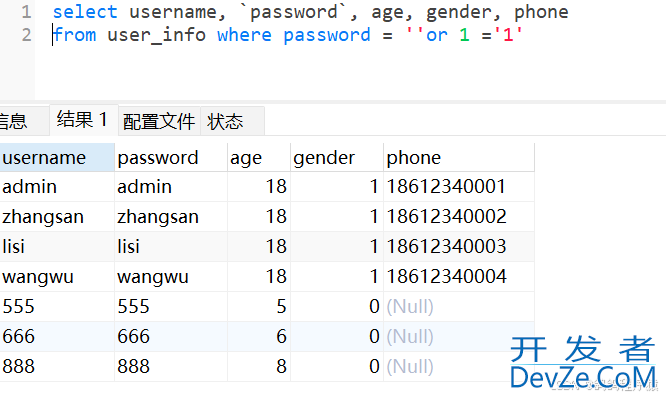Click username cell 'zhangsan'
This screenshot has width=666, height=399.
[57, 217]
